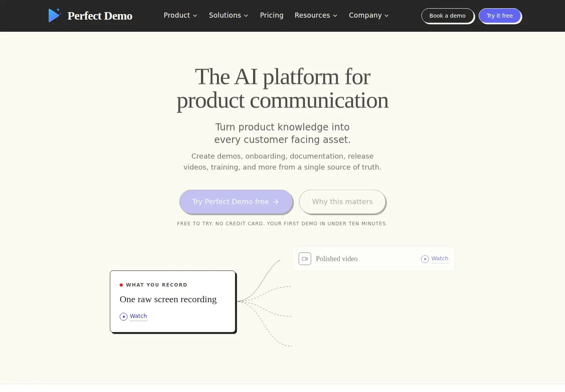Click the video camera icon beside Polished video
This screenshot has height=392, width=565.
(x=305, y=259)
